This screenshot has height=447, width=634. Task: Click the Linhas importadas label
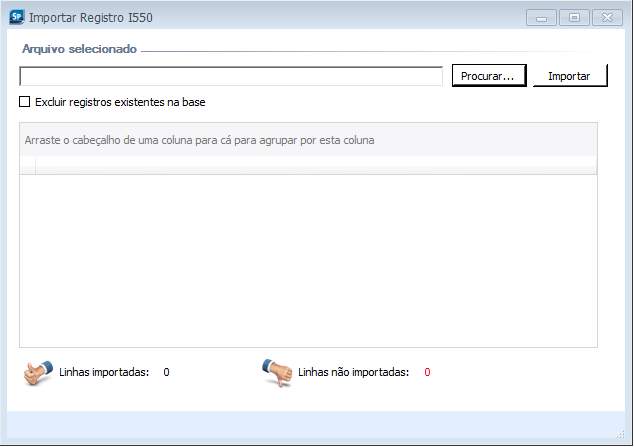(104, 372)
